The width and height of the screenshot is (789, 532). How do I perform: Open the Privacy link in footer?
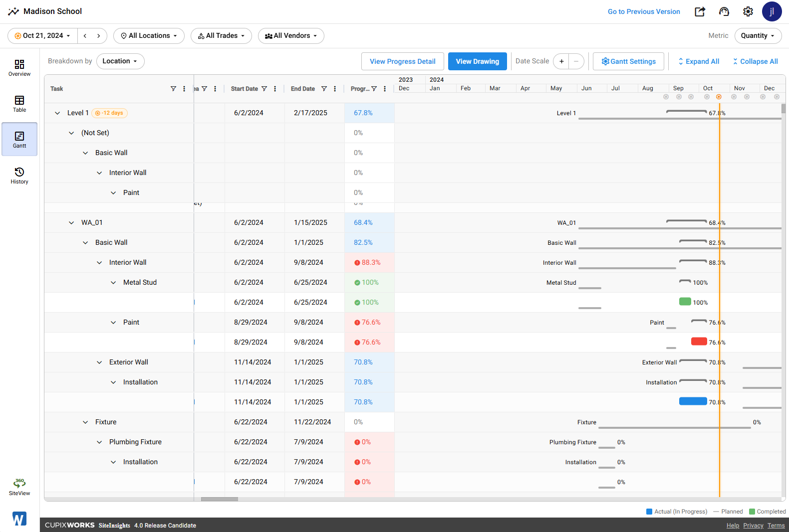(x=753, y=526)
